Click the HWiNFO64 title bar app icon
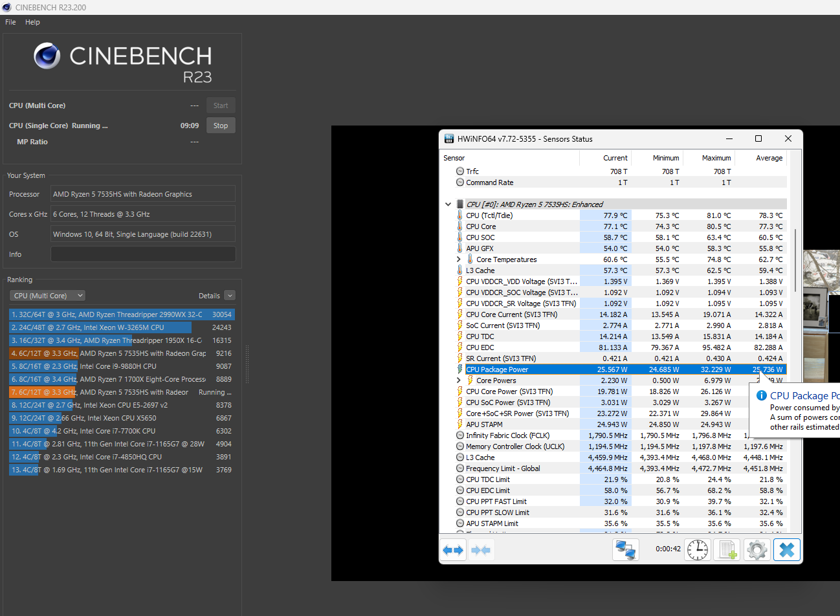 point(449,138)
